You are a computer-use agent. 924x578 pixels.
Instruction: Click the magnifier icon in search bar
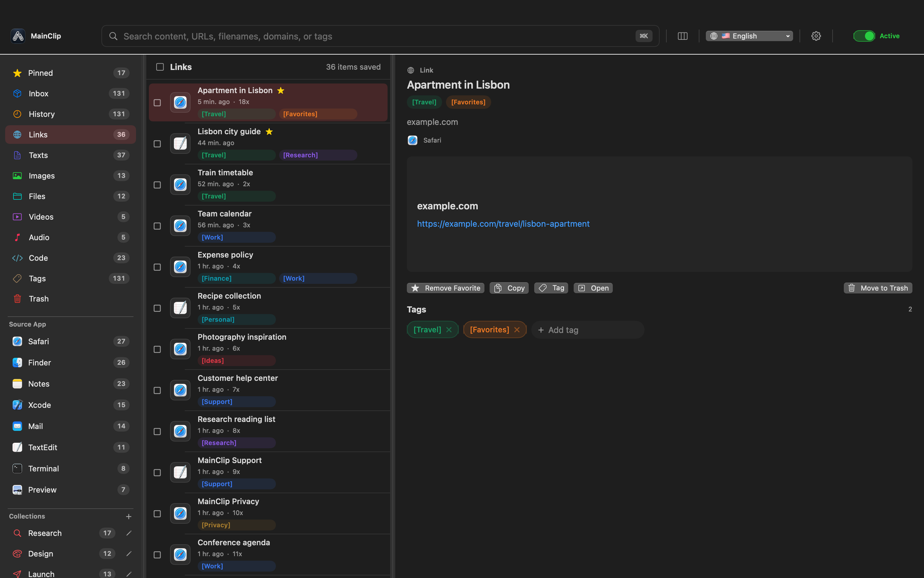(113, 36)
